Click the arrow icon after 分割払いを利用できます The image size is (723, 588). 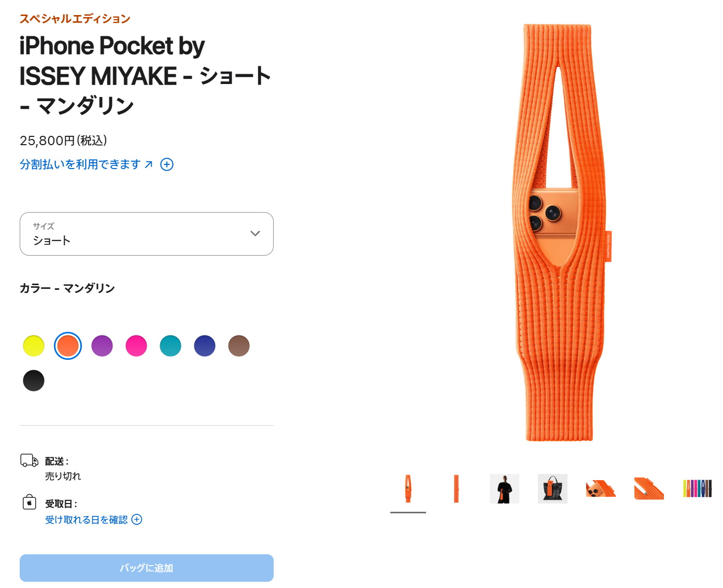pyautogui.click(x=149, y=164)
